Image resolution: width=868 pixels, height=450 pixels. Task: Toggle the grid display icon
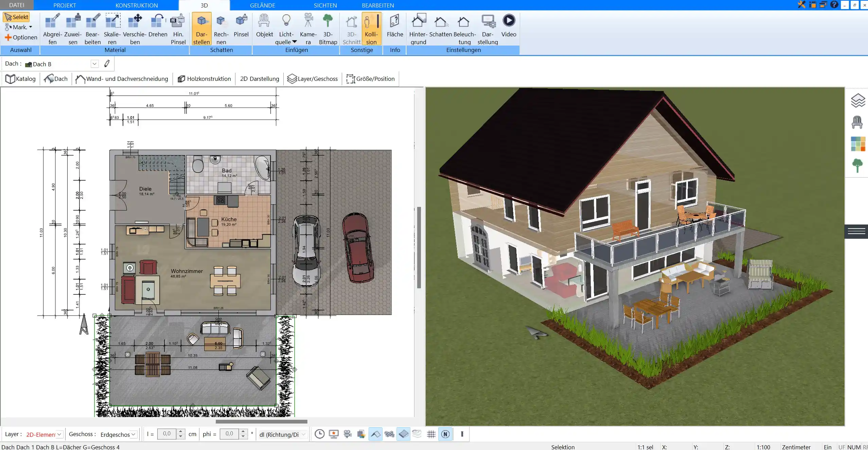pos(431,434)
